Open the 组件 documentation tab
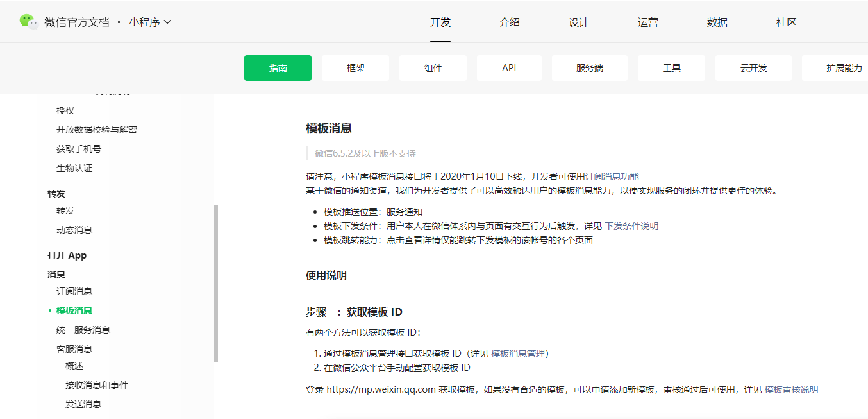868x419 pixels. 433,67
